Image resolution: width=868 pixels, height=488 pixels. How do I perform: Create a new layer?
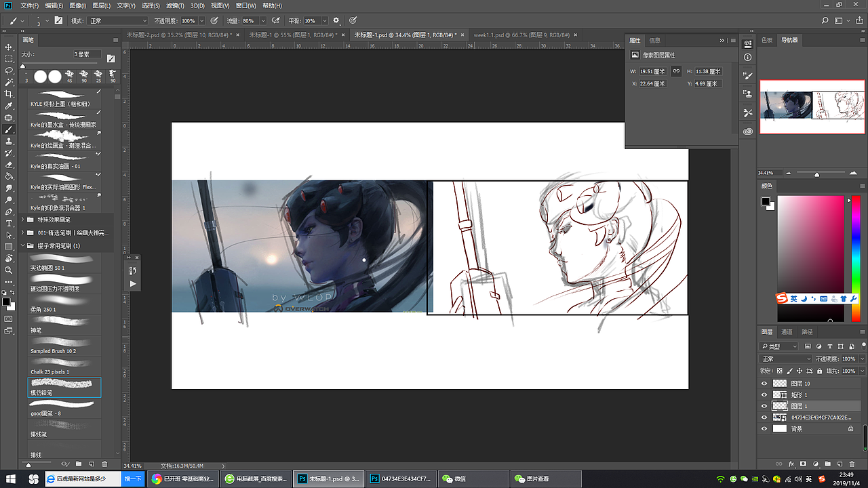839,464
